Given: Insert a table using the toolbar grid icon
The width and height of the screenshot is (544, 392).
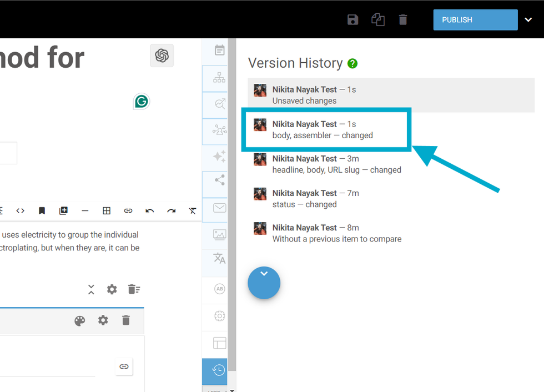Looking at the screenshot, I should (107, 210).
